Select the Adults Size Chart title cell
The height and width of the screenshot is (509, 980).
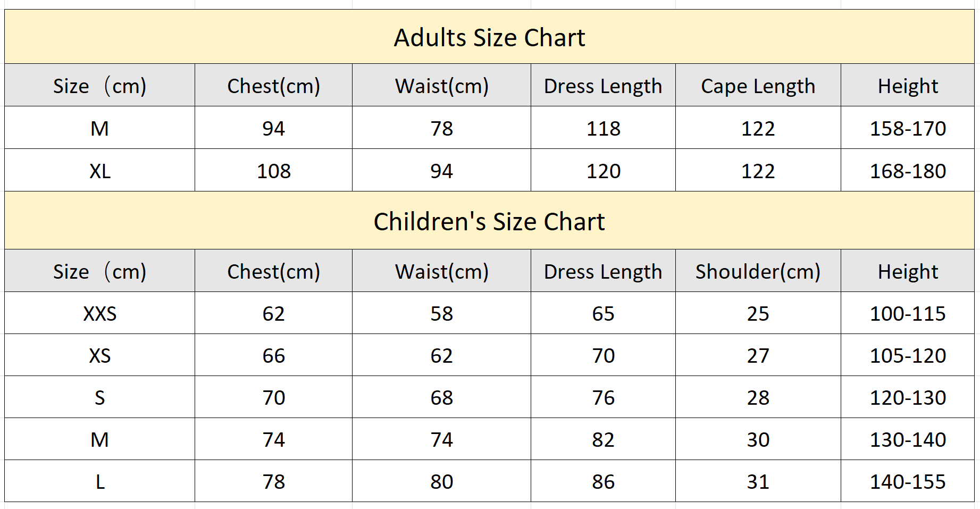pyautogui.click(x=489, y=37)
